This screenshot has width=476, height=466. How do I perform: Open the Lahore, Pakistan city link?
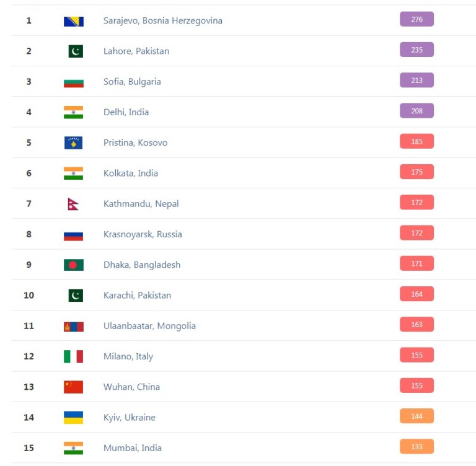[136, 51]
